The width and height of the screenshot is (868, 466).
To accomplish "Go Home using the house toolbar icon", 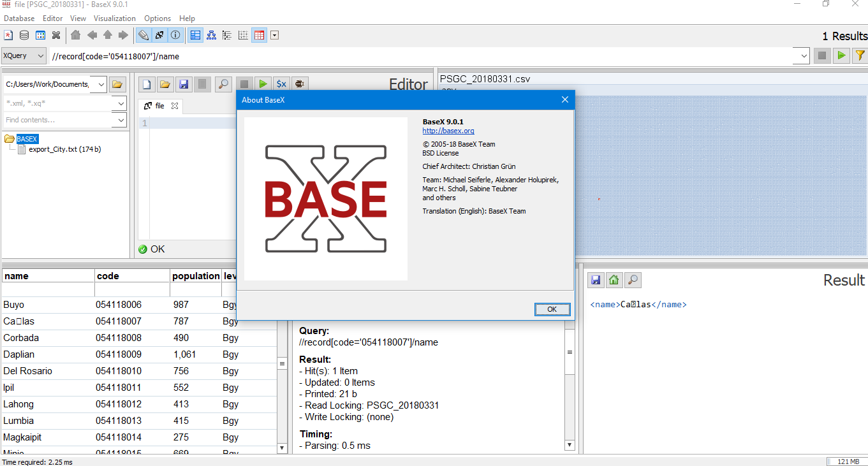I will [76, 35].
